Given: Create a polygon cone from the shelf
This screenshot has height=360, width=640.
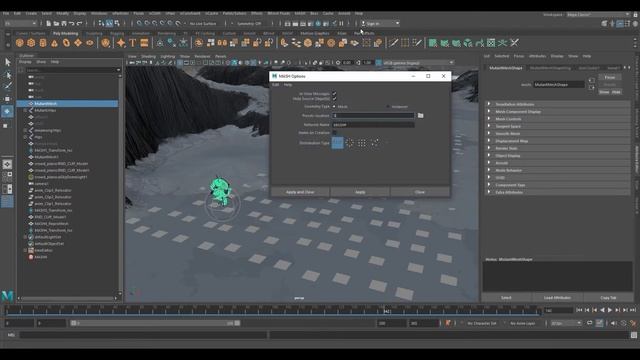Looking at the screenshot, I should pos(54,43).
